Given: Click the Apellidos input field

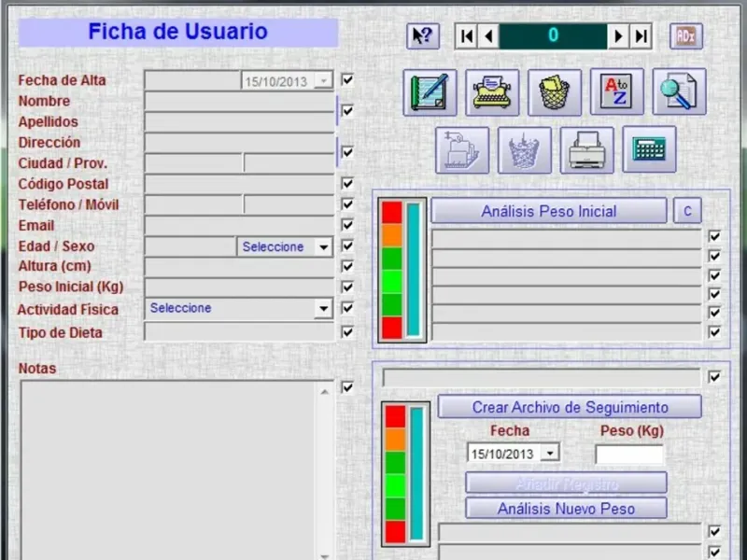Looking at the screenshot, I should [x=240, y=122].
